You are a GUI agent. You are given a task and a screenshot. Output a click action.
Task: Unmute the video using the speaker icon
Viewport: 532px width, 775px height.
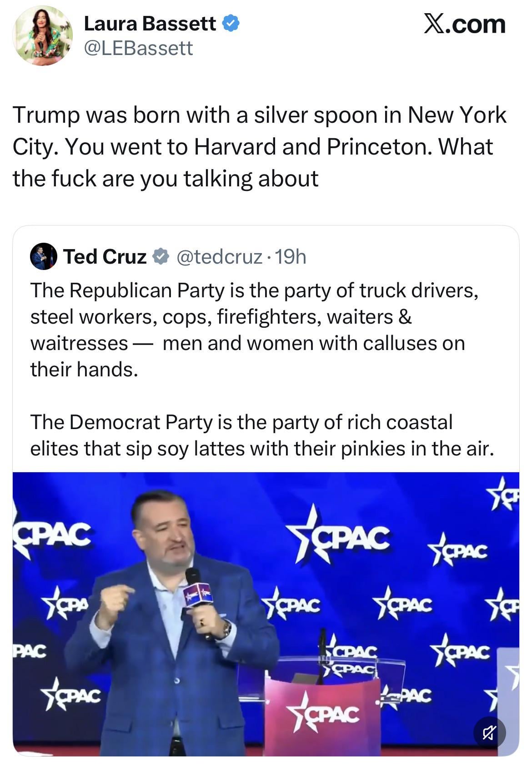click(x=489, y=733)
